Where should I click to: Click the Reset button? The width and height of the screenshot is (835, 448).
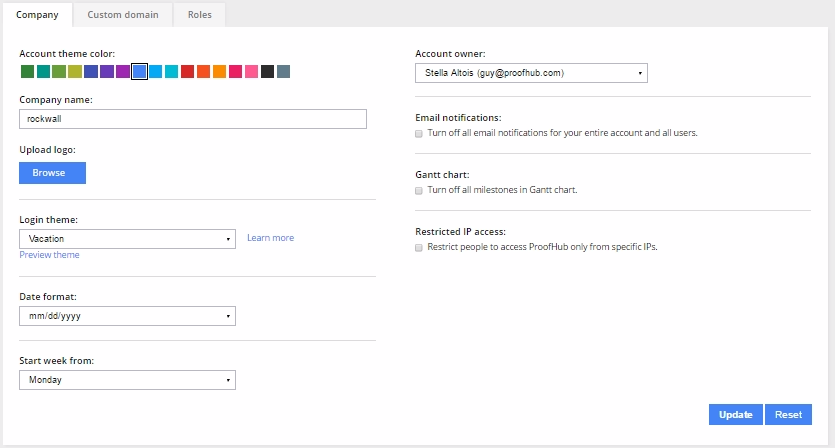coord(788,414)
